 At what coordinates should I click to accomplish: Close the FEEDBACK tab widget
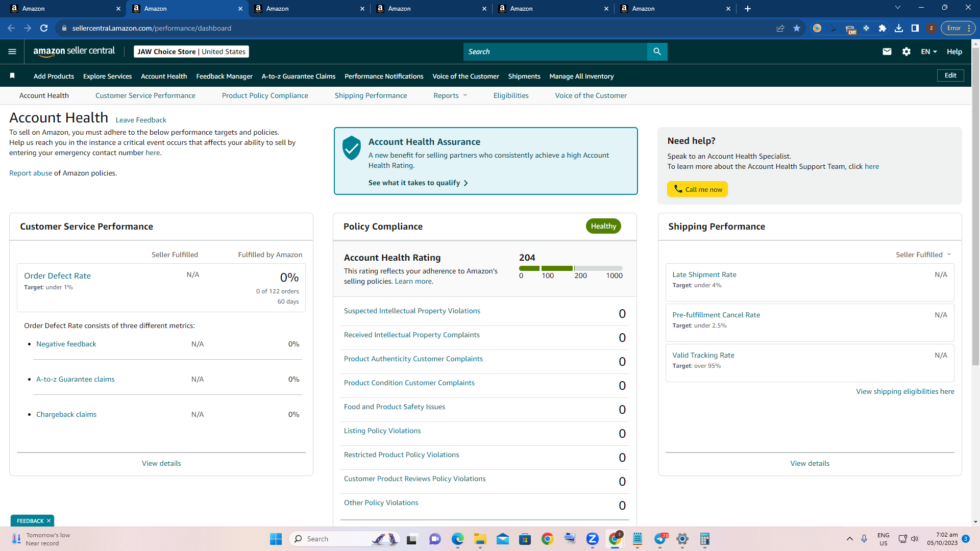click(48, 521)
